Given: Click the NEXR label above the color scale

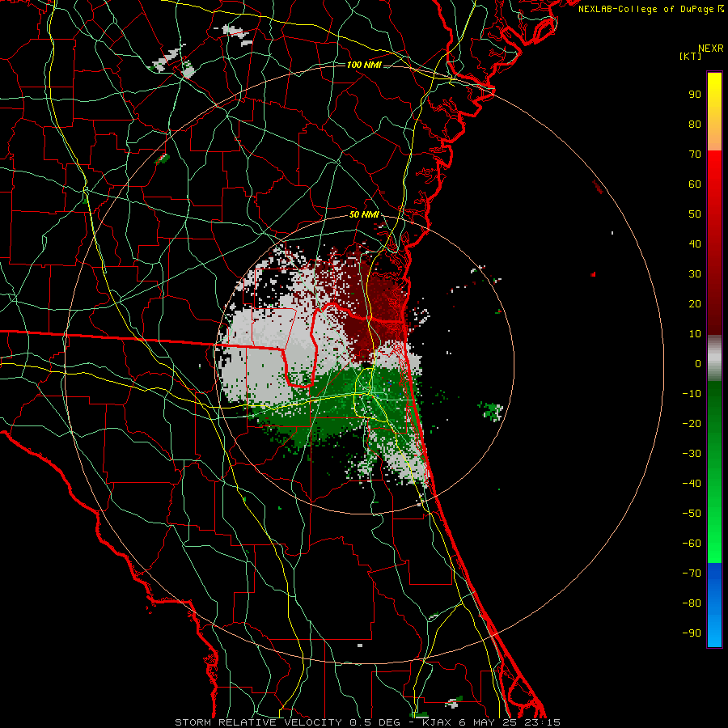Looking at the screenshot, I should pyautogui.click(x=711, y=49).
